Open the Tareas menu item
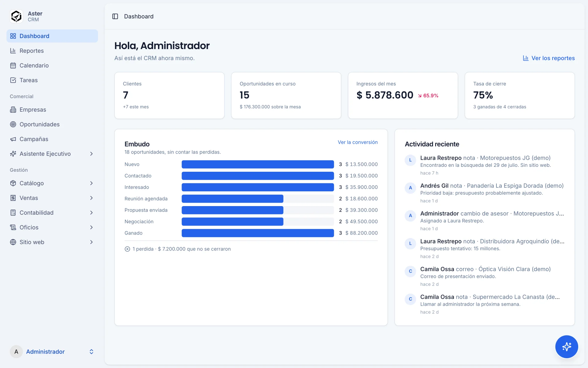The height and width of the screenshot is (368, 588). pyautogui.click(x=52, y=80)
